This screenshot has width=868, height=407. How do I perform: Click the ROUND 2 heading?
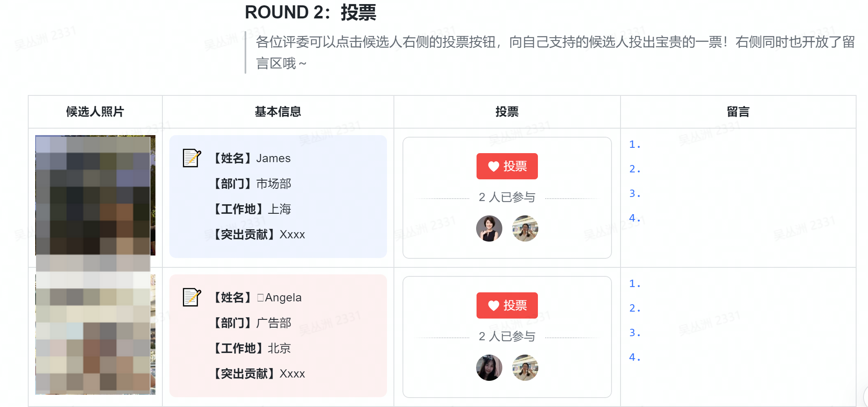(310, 12)
